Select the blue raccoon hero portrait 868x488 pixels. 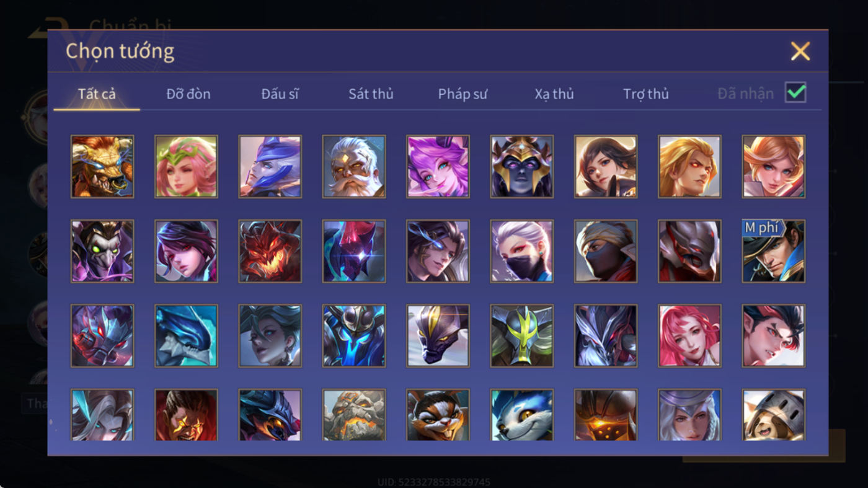(522, 415)
